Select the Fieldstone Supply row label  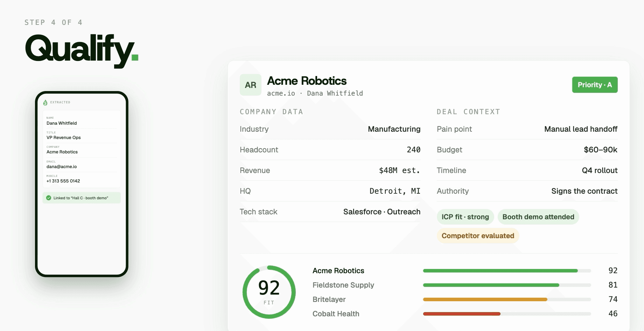coord(343,285)
